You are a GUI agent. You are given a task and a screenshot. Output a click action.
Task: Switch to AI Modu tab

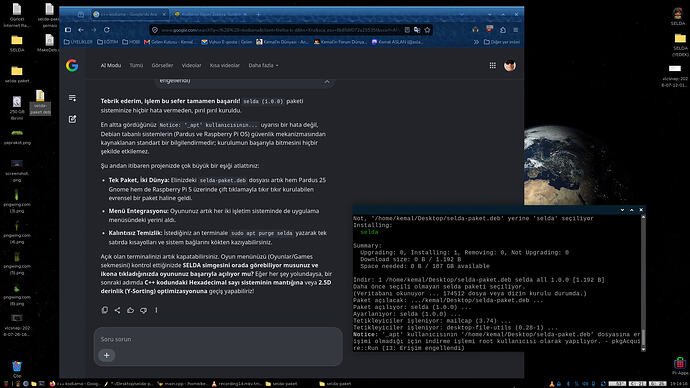[x=110, y=65]
